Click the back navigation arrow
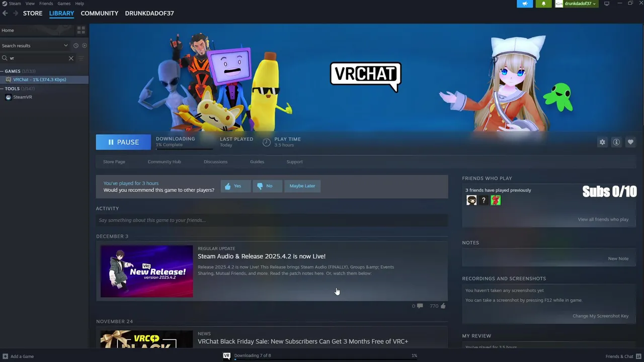Viewport: 644px width, 362px height. tap(5, 13)
